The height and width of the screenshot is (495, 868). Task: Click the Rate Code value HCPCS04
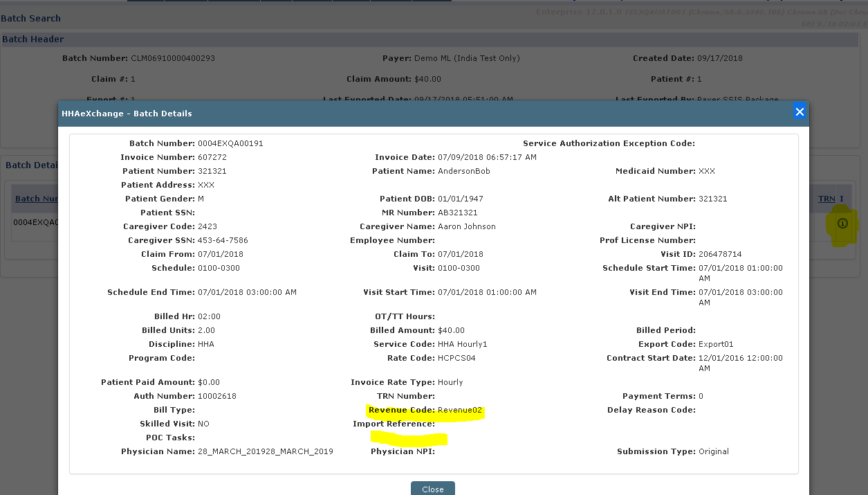(x=456, y=358)
